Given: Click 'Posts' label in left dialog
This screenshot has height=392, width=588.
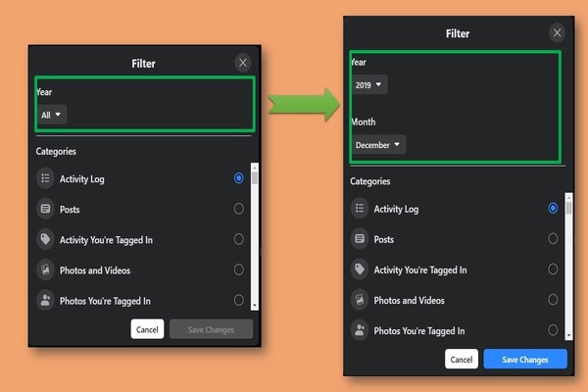Looking at the screenshot, I should tap(70, 210).
